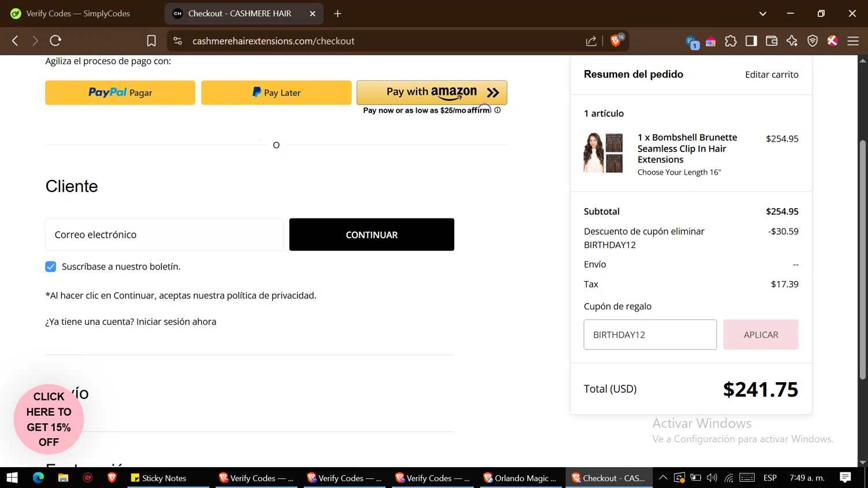Click the address bar URL
This screenshot has height=488, width=868.
tap(273, 41)
